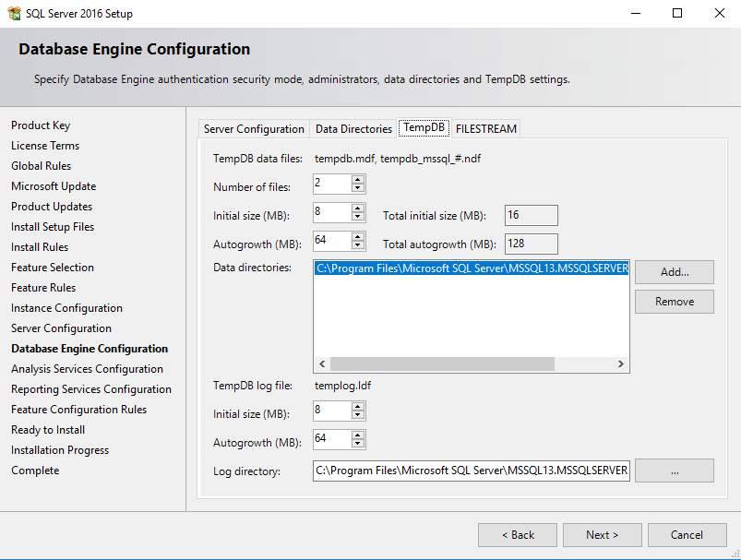
Task: Click the right arrow of directories scrollbar
Action: pyautogui.click(x=621, y=363)
